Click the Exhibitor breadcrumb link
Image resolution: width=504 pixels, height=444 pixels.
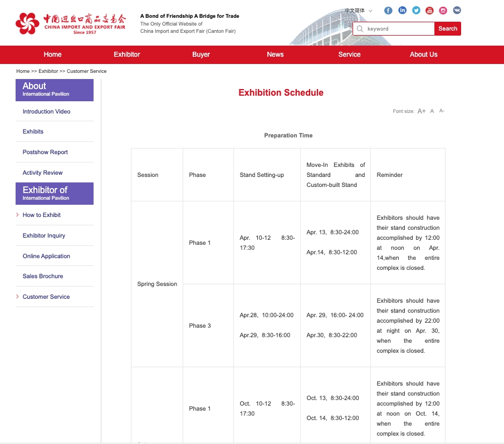pos(48,71)
